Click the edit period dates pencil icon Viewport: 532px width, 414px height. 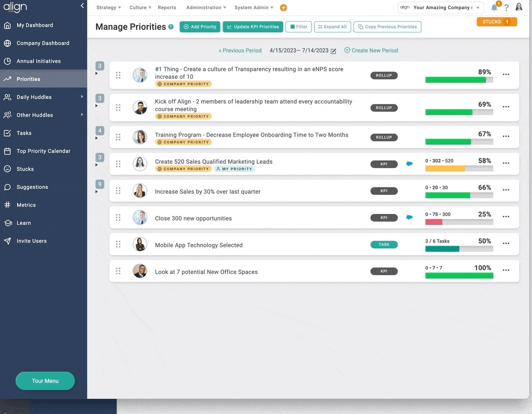click(333, 51)
